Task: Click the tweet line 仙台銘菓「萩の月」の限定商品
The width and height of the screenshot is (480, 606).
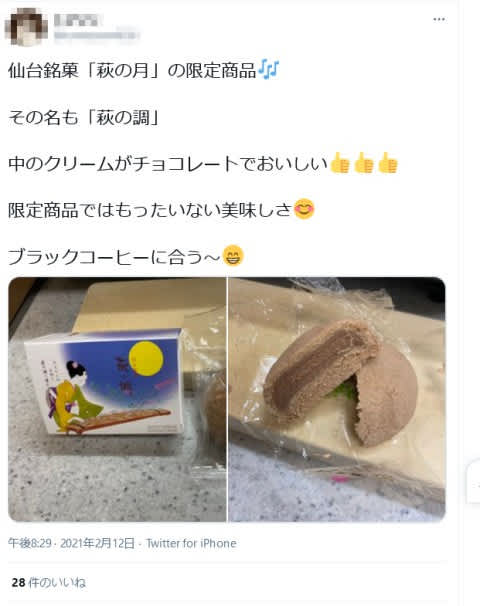Action: click(x=132, y=70)
